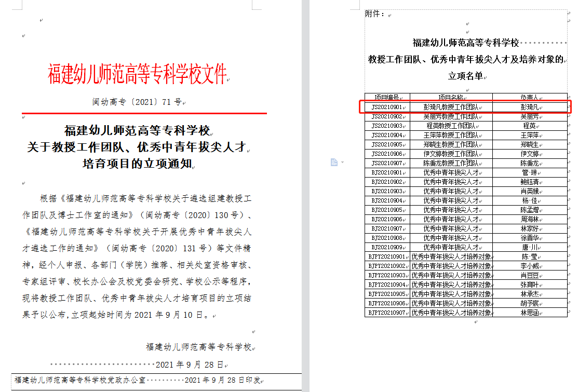Click the cell '伊文婷教授工作团队'
The height and width of the screenshot is (392, 578).
[x=451, y=154]
